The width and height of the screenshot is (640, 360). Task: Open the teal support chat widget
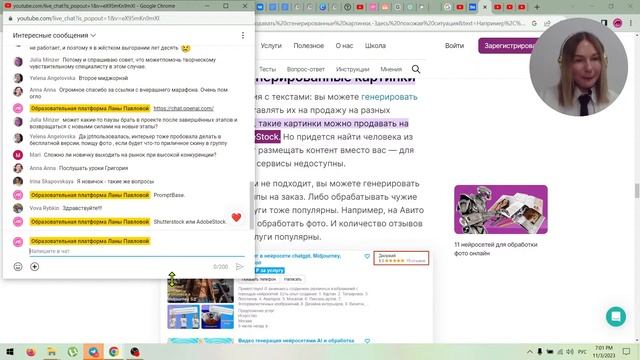click(616, 317)
